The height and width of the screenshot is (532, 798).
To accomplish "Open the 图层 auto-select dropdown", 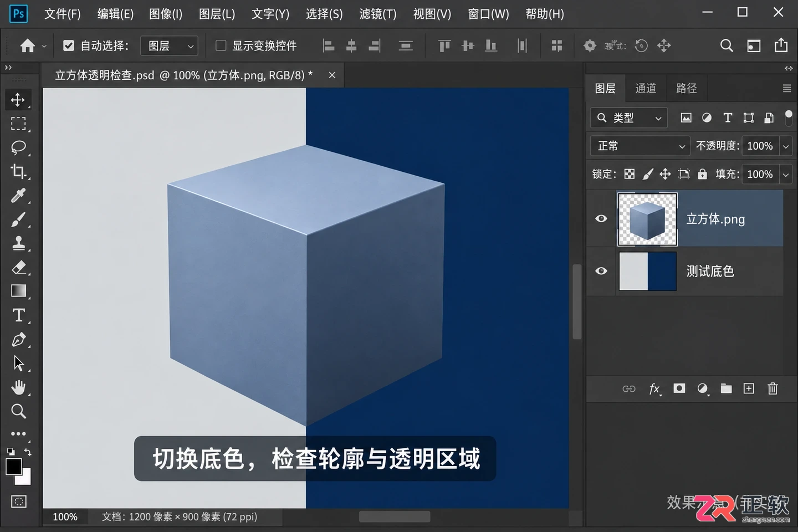I will point(169,45).
